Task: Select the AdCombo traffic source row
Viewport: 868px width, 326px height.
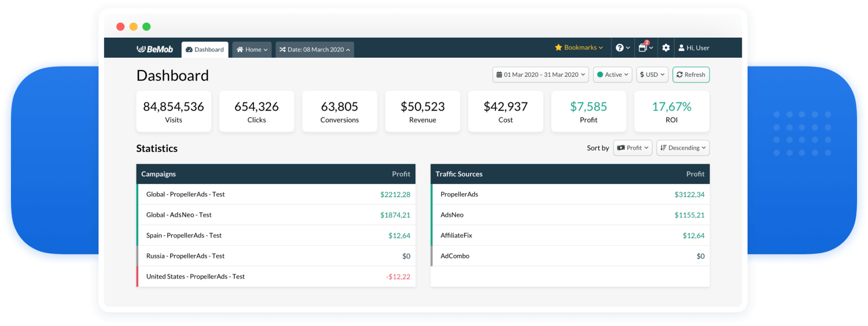Action: [x=570, y=256]
